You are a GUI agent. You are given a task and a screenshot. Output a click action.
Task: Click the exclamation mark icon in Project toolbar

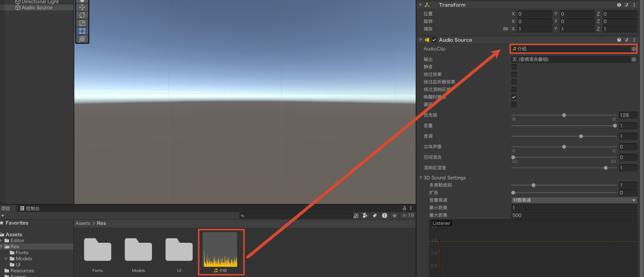tap(384, 216)
